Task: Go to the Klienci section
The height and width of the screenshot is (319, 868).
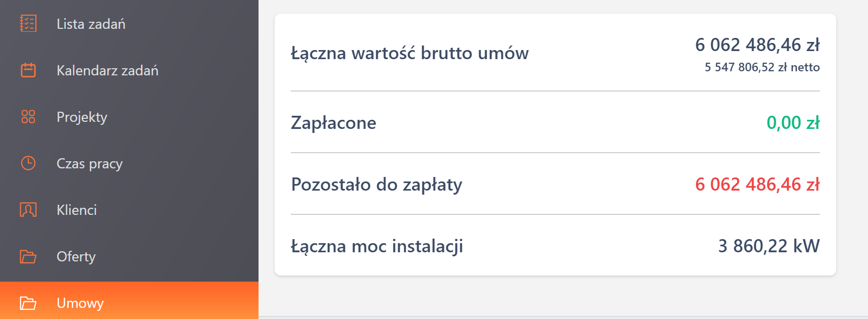Action: [x=76, y=210]
